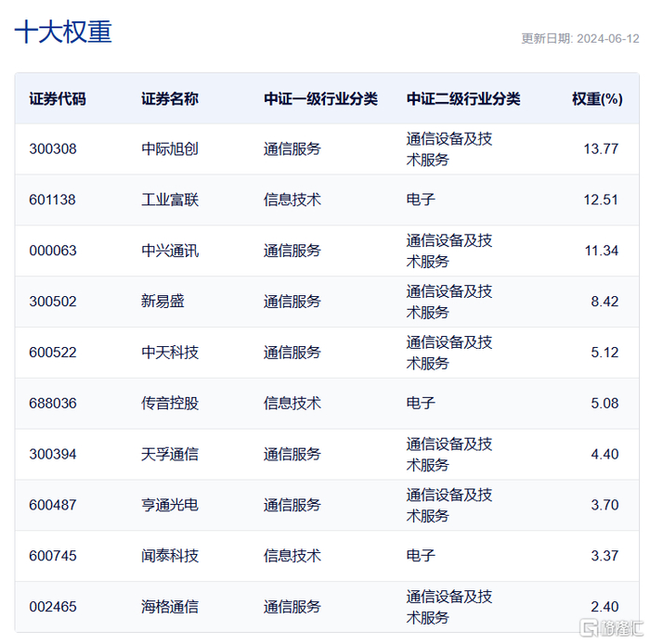The image size is (650, 644).
Task: Click 通信服务 in the 新易盛 row
Action: pyautogui.click(x=292, y=301)
